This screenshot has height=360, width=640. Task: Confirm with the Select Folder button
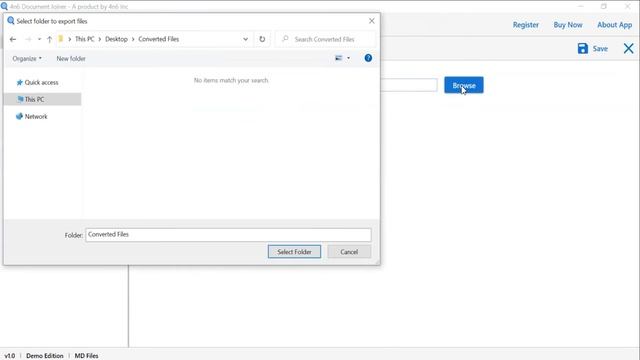pyautogui.click(x=294, y=252)
